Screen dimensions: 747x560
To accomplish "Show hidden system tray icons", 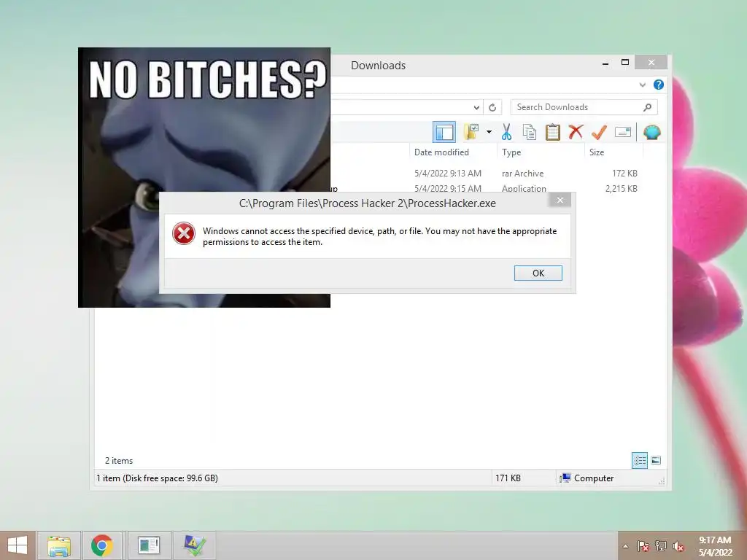I will click(625, 546).
